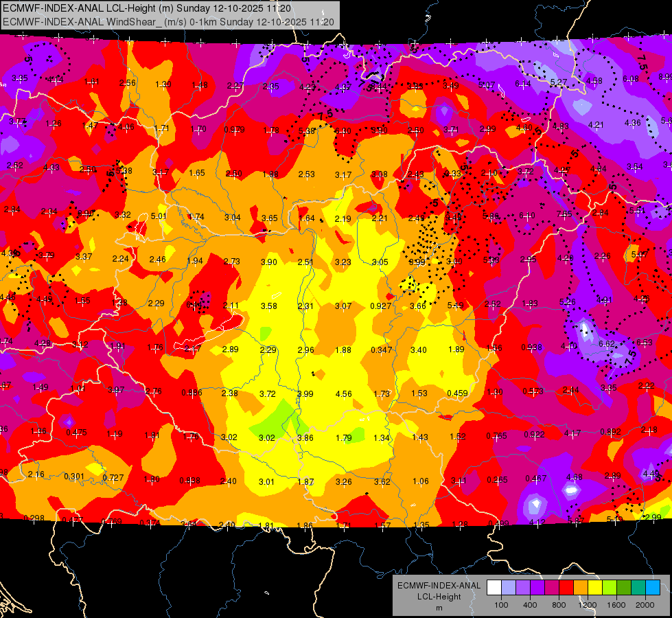672x618 pixels.
Task: Click the grid point value 3.26
Action: (x=344, y=481)
